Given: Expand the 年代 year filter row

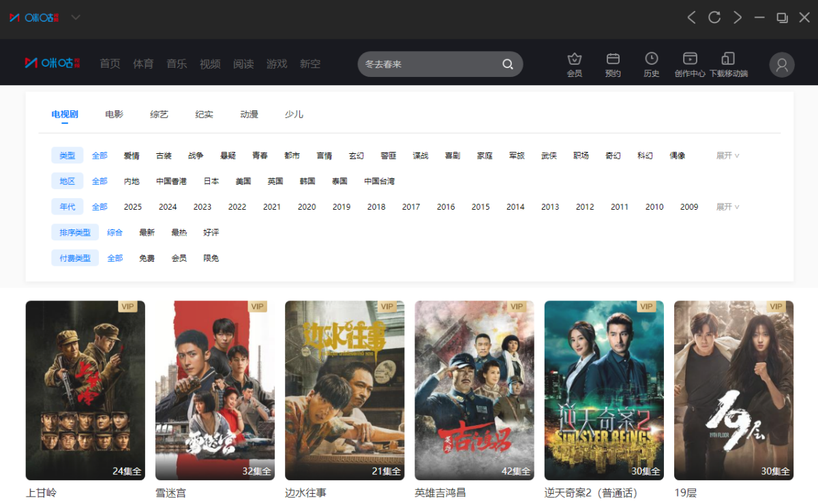Looking at the screenshot, I should [x=727, y=206].
